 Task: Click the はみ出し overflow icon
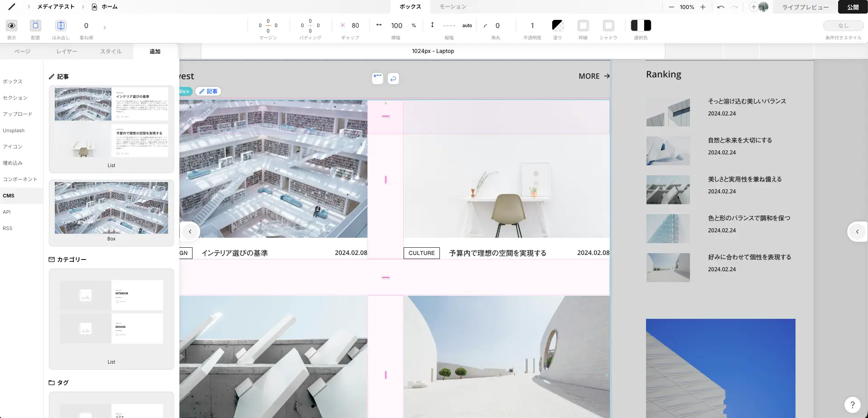click(x=61, y=26)
